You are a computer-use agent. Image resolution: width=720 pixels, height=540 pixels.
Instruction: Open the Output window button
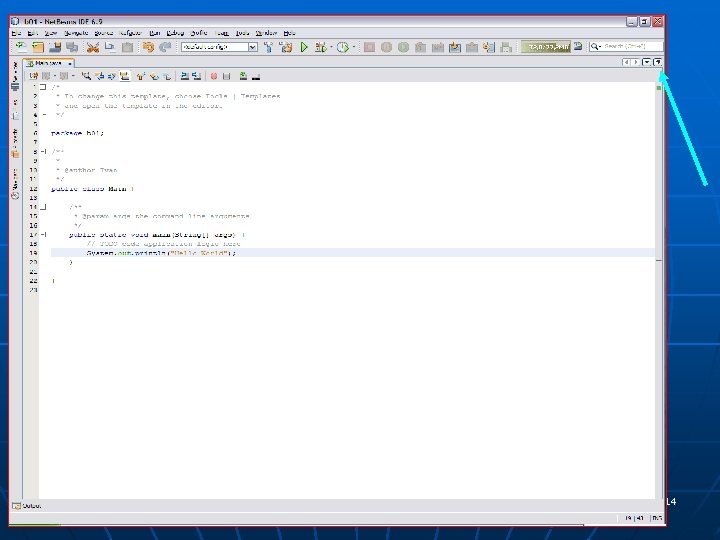27,506
